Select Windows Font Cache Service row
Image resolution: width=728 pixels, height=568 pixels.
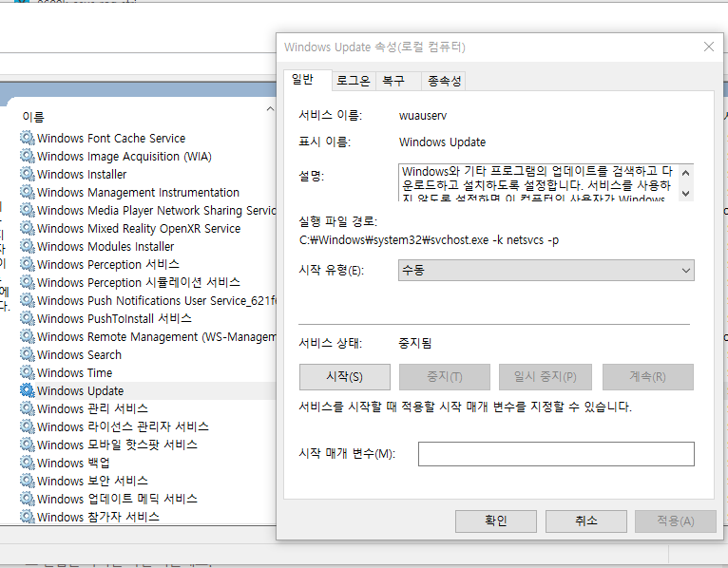(147, 139)
